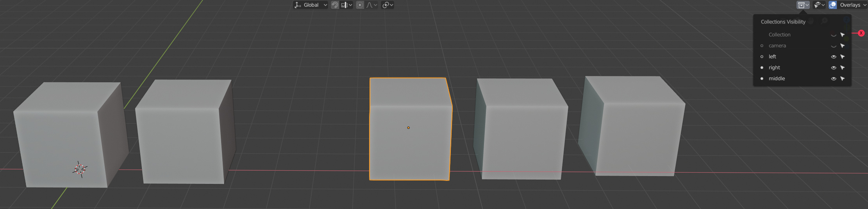
Task: Select the Collection entry in the popup
Action: click(779, 35)
